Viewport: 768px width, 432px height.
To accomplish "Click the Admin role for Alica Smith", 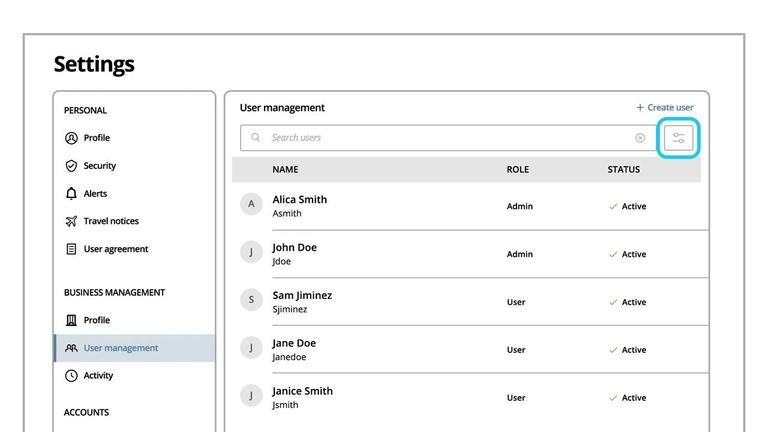I will pyautogui.click(x=520, y=207).
